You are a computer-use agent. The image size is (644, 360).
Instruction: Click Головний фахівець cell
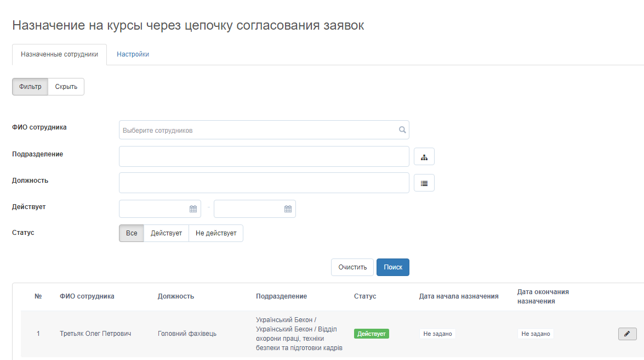[x=187, y=334]
